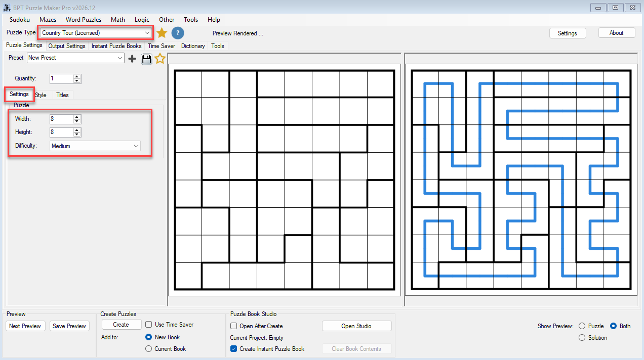The height and width of the screenshot is (360, 644).
Task: Increase Width using the up arrow
Action: pyautogui.click(x=77, y=117)
